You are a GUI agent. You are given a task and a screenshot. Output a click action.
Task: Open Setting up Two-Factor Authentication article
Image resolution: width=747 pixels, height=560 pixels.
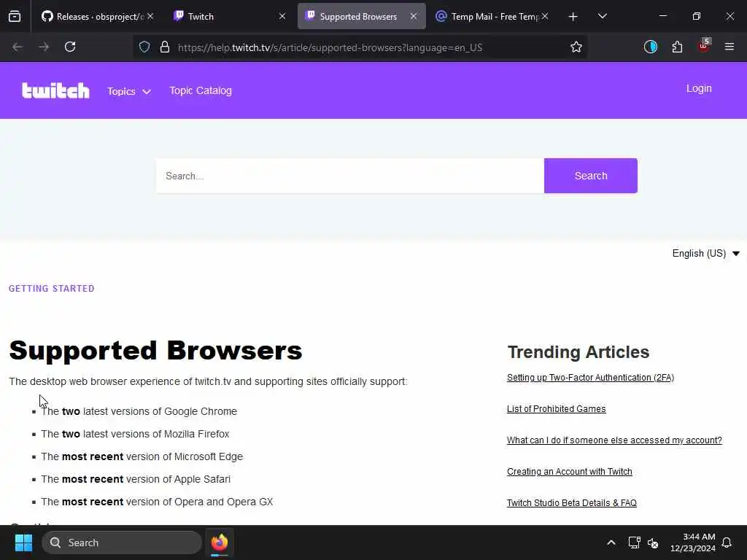tap(590, 378)
